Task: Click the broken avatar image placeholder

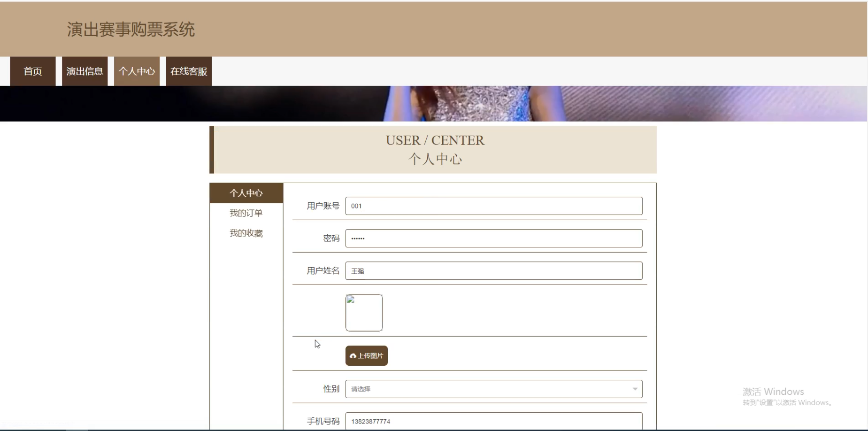Action: coord(364,312)
